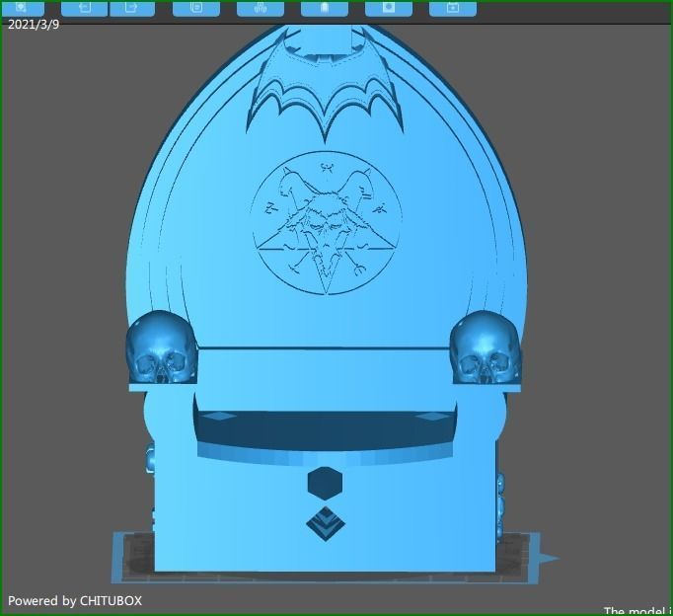Click the copy model toolbar button
Screen dimensions: 673x616
pos(196,8)
